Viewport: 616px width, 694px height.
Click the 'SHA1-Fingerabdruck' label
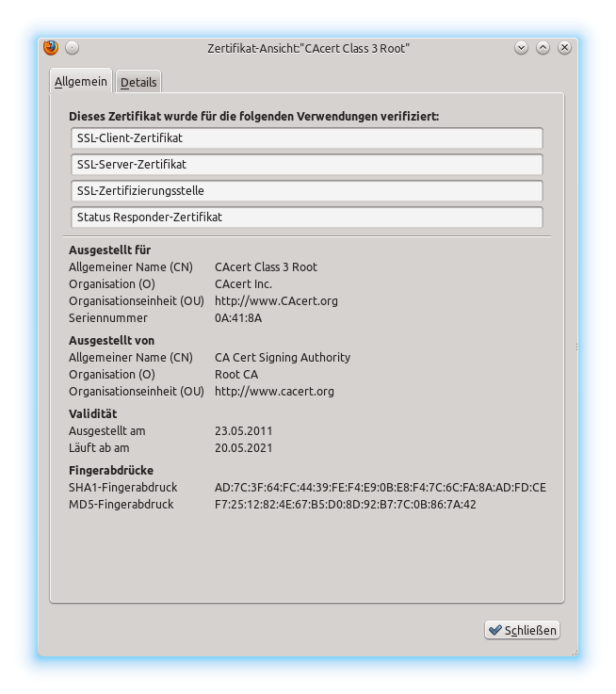(x=122, y=487)
